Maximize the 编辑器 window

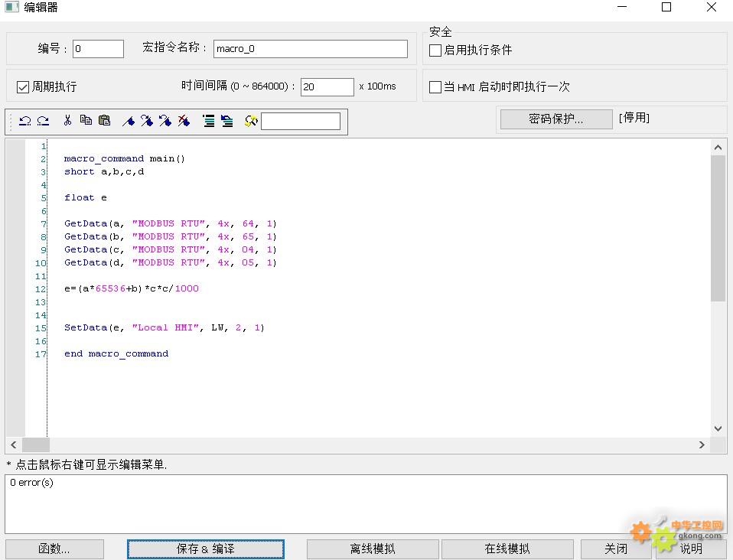click(x=666, y=7)
